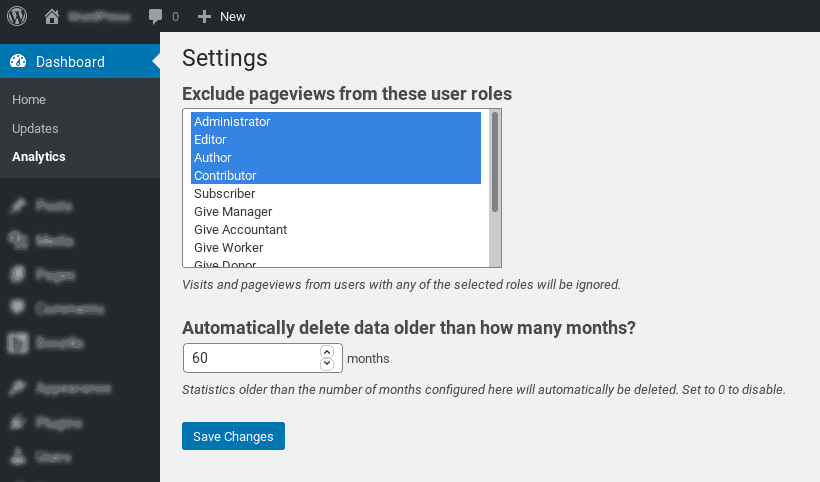Open Plugins via plug icon
820x482 pixels.
tap(18, 423)
